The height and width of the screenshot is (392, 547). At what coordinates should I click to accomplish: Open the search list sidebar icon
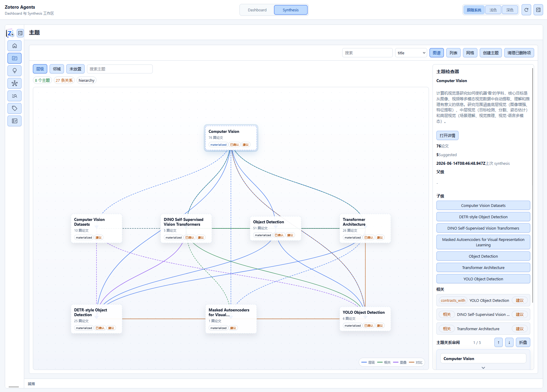[14, 96]
